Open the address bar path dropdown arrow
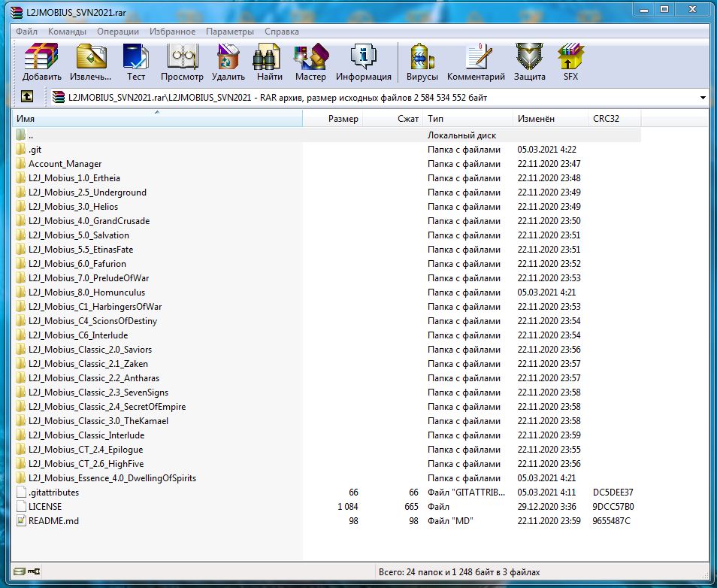 (703, 98)
